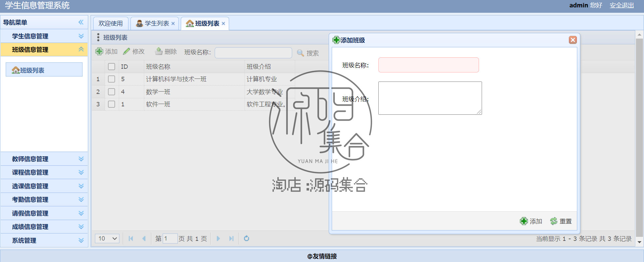Check the row for 软件一班

(x=112, y=104)
